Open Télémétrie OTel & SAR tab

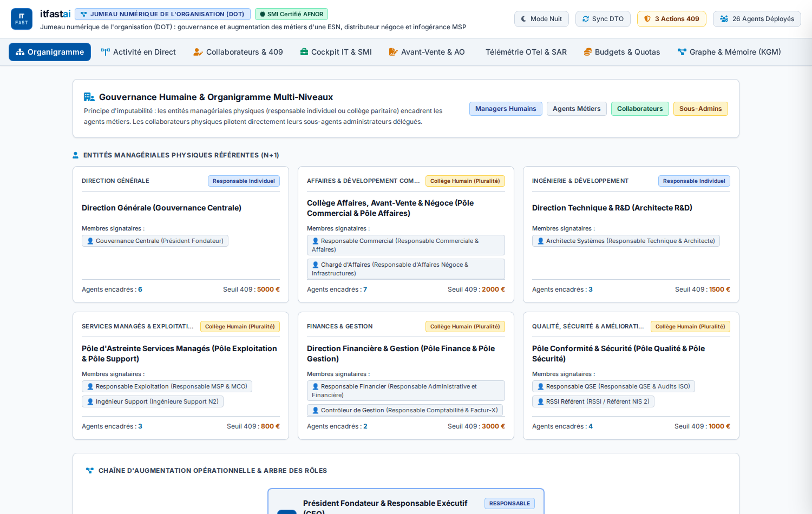click(526, 52)
